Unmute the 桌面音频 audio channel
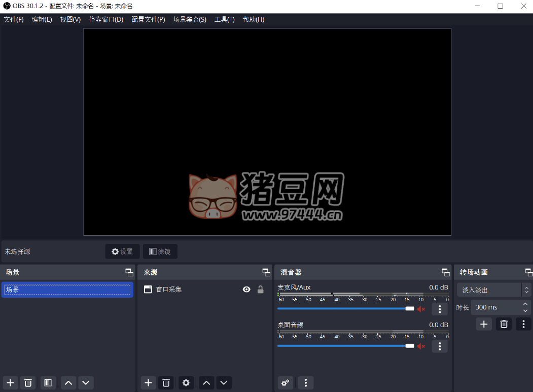Viewport: 533px width, 392px height. pos(421,346)
